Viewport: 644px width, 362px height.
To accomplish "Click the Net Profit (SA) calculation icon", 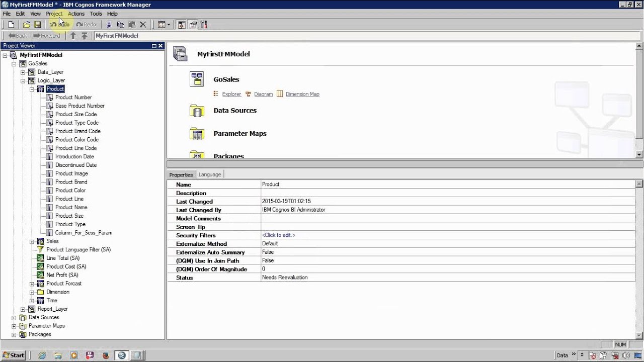I will [41, 275].
